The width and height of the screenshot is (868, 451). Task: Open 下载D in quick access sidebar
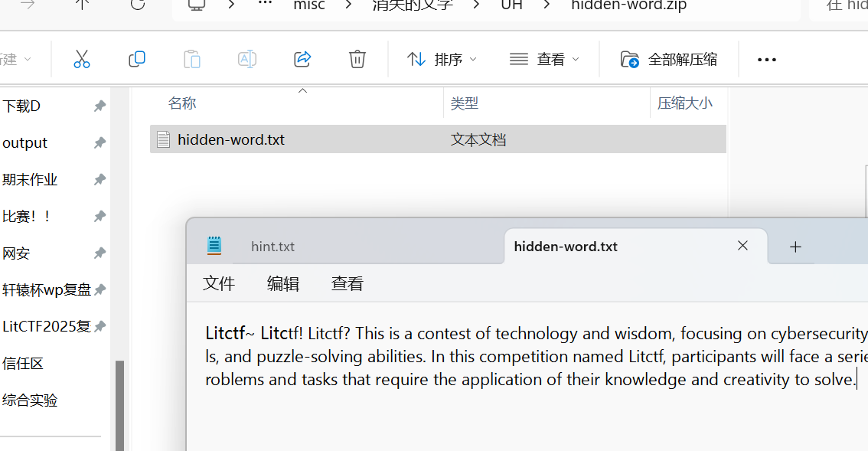coord(21,106)
